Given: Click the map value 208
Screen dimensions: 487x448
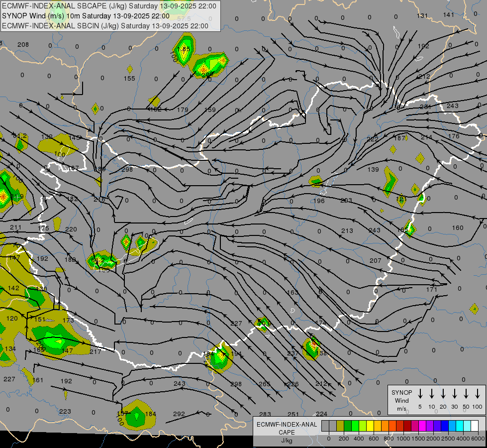Looking at the screenshot, I should point(23,44).
